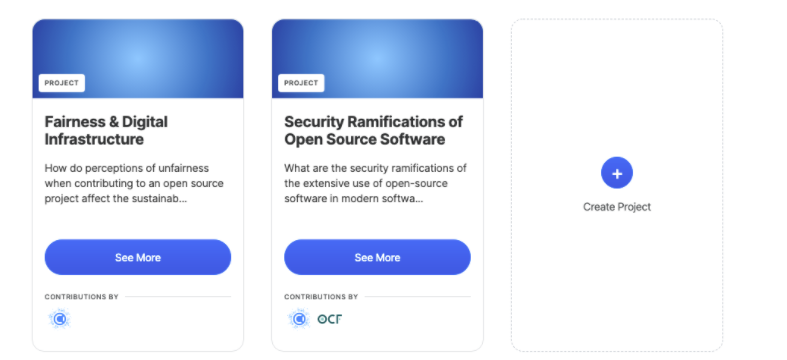Viewport: 787px width, 360px height.
Task: Click divider line beside Contributions By in Fairness card
Action: click(178, 297)
